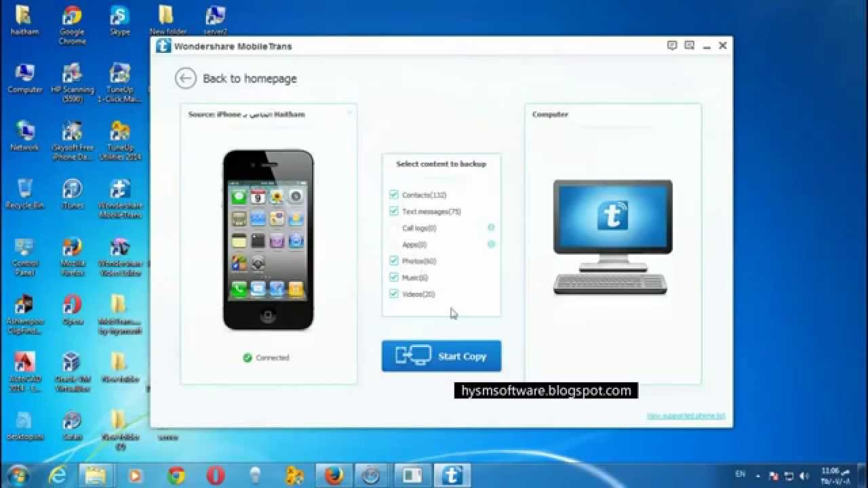The image size is (868, 488).
Task: Open the Opera desktop shortcut
Action: [x=72, y=311]
